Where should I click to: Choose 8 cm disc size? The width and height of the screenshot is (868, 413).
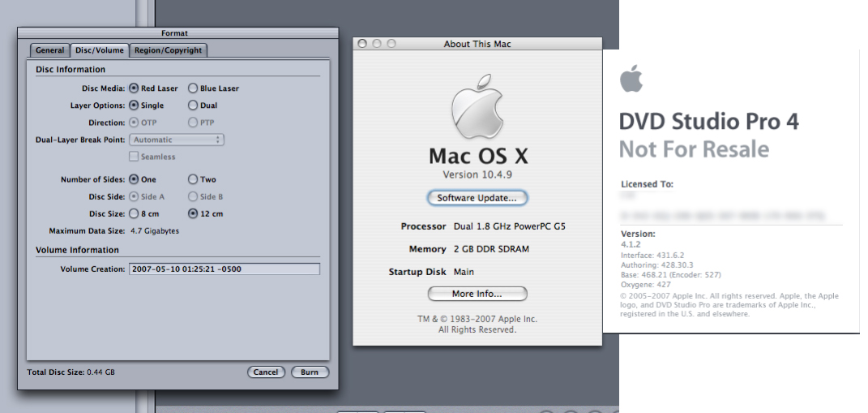pyautogui.click(x=134, y=214)
